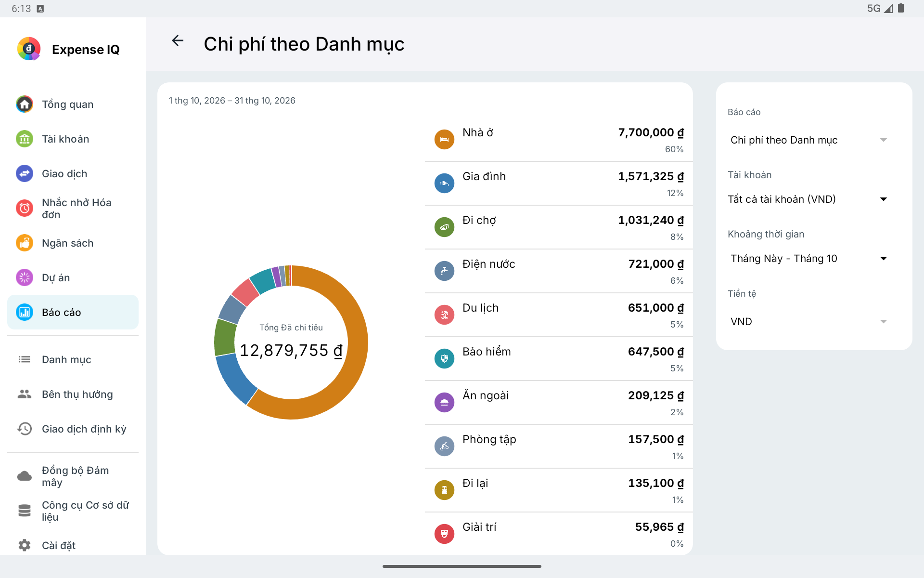Screen dimensions: 924x578
Task: Click the 7,700,000 đ amount
Action: 651,132
